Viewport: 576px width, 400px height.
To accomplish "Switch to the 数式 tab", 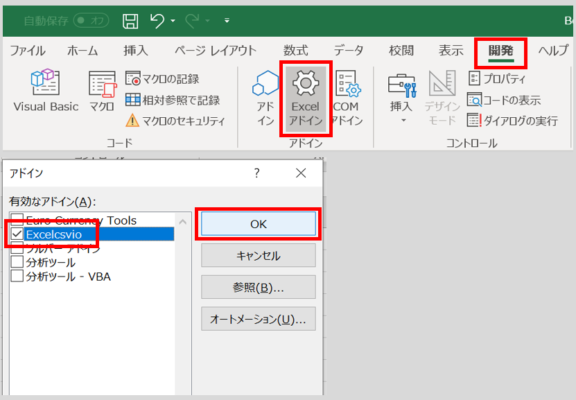I will pyautogui.click(x=296, y=51).
